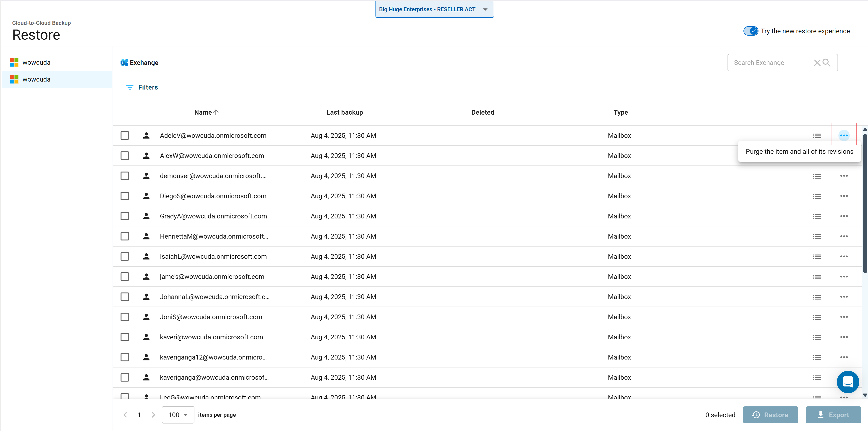Open revisions list icon for AdeleV mailbox
Screen dimensions: 868x431
coord(816,136)
